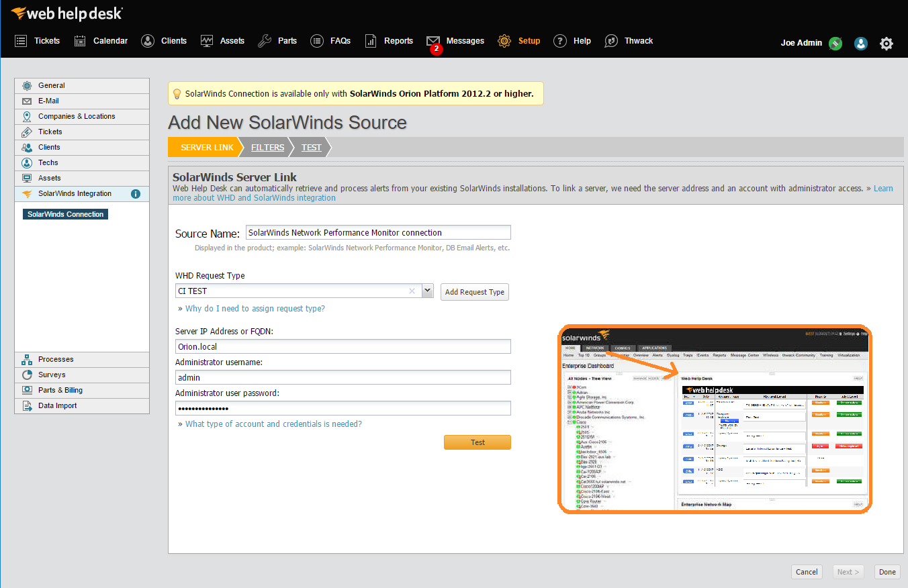Screen dimensions: 908x588
Task: Click the Companies & Locations pin icon
Action: pos(27,117)
